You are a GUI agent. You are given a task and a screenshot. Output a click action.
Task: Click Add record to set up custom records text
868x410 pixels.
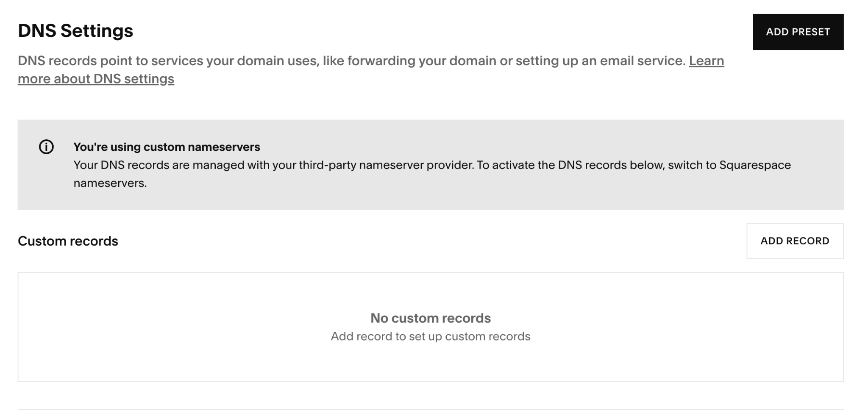[x=429, y=336]
